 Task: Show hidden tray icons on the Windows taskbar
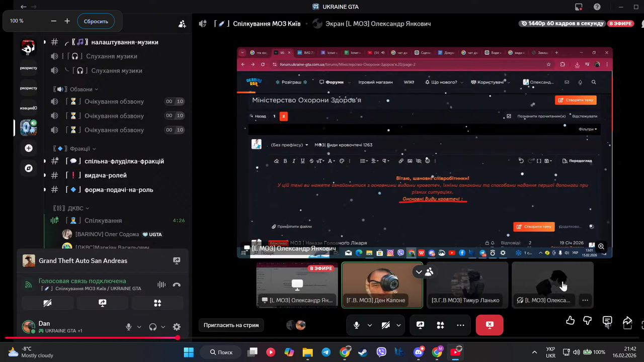pos(534,352)
